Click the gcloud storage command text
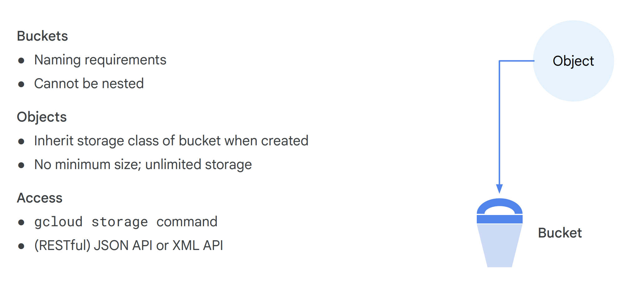This screenshot has width=644, height=285. tap(126, 222)
